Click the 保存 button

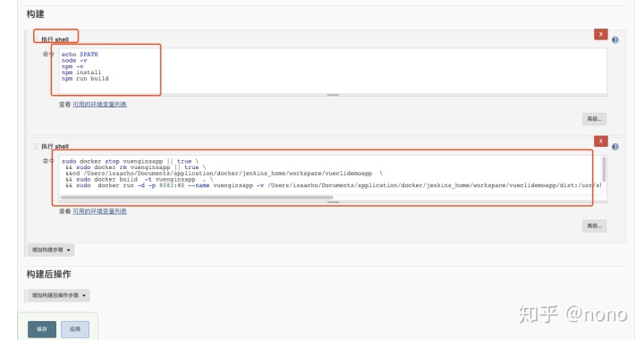[x=42, y=329]
